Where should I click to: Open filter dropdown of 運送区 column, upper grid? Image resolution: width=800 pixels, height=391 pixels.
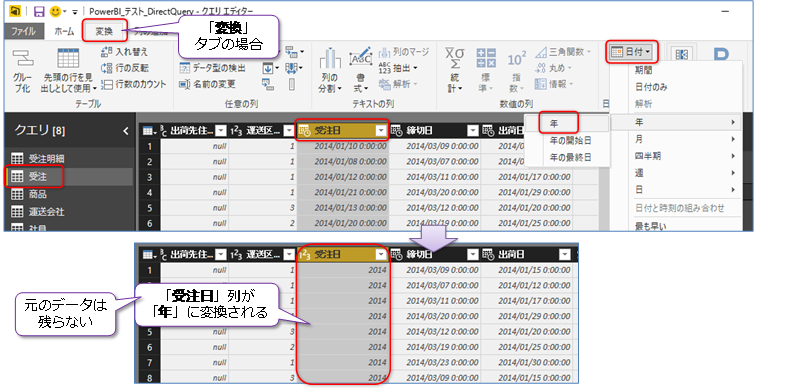[289, 131]
